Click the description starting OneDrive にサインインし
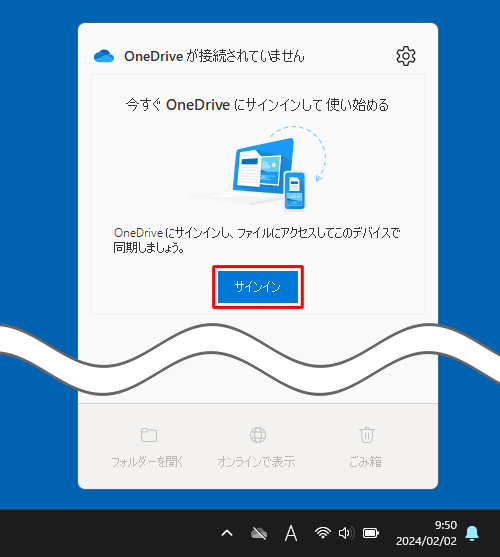Image resolution: width=500 pixels, height=557 pixels. [x=256, y=240]
